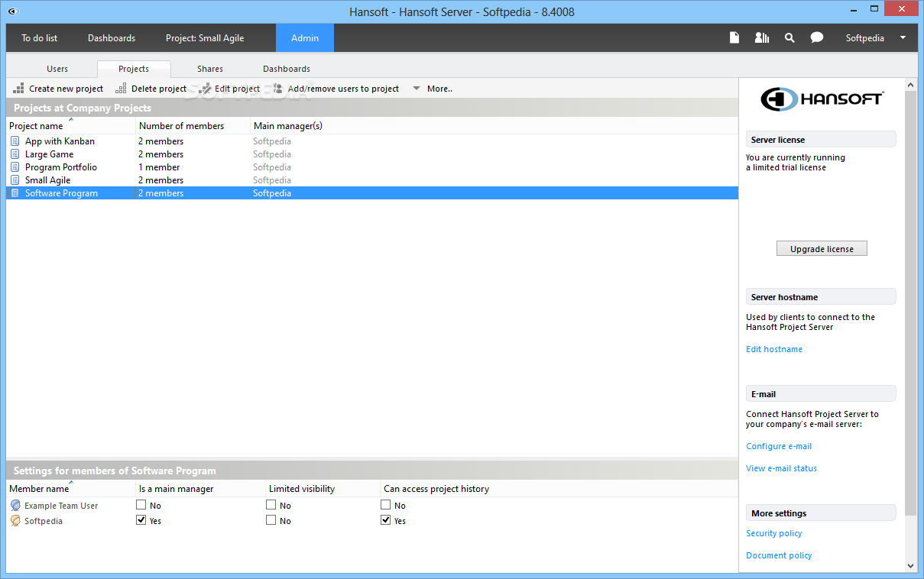
Task: Select Large Game project icon
Action: pyautogui.click(x=15, y=154)
